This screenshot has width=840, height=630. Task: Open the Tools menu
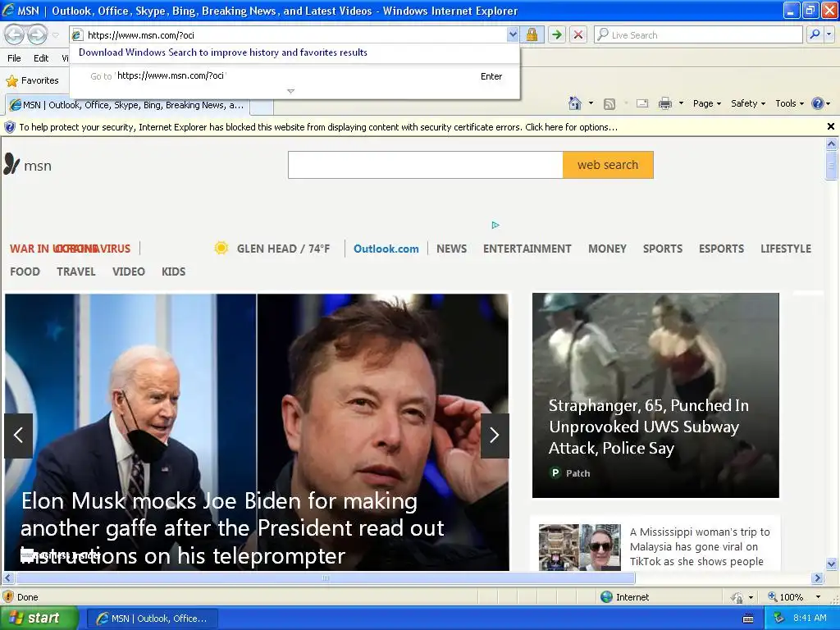click(x=790, y=103)
